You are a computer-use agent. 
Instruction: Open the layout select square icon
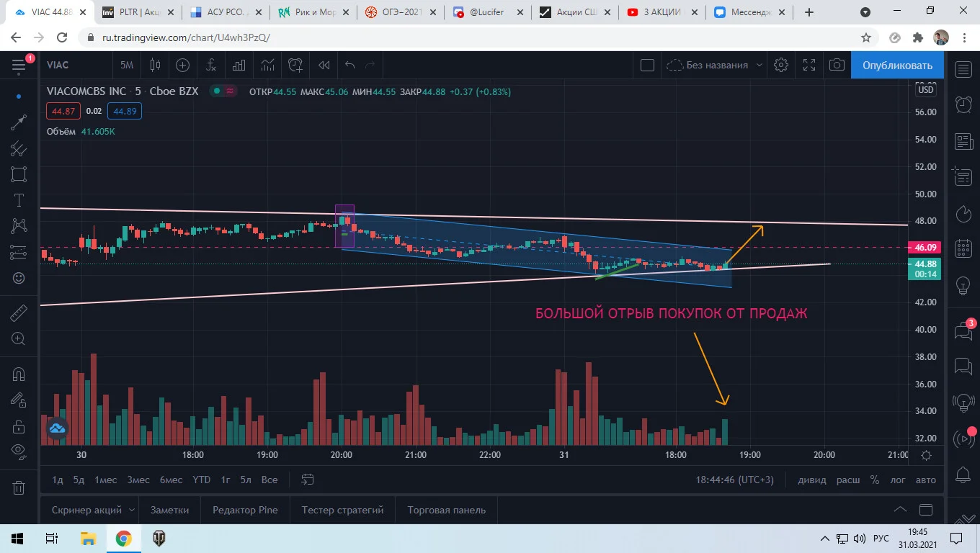click(647, 65)
